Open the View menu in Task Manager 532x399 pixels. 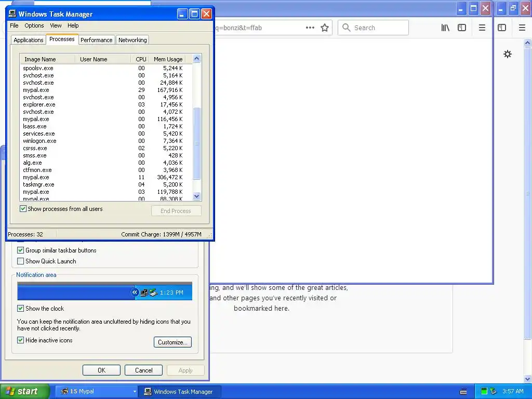(56, 25)
